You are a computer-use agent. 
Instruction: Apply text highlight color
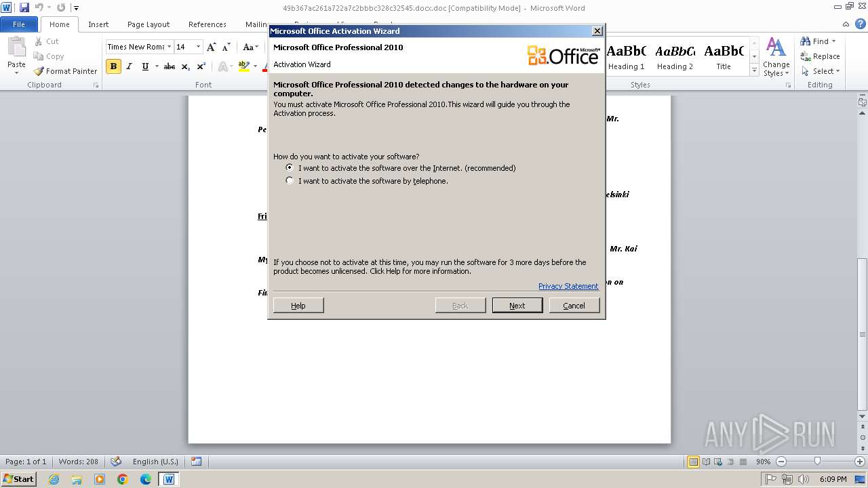[x=244, y=66]
